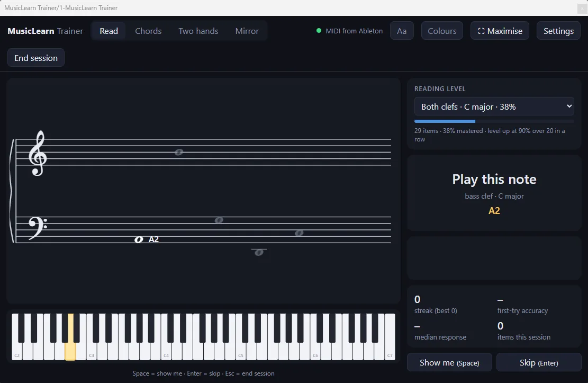Switch to the Mirror tab
The image size is (588, 383).
(247, 31)
